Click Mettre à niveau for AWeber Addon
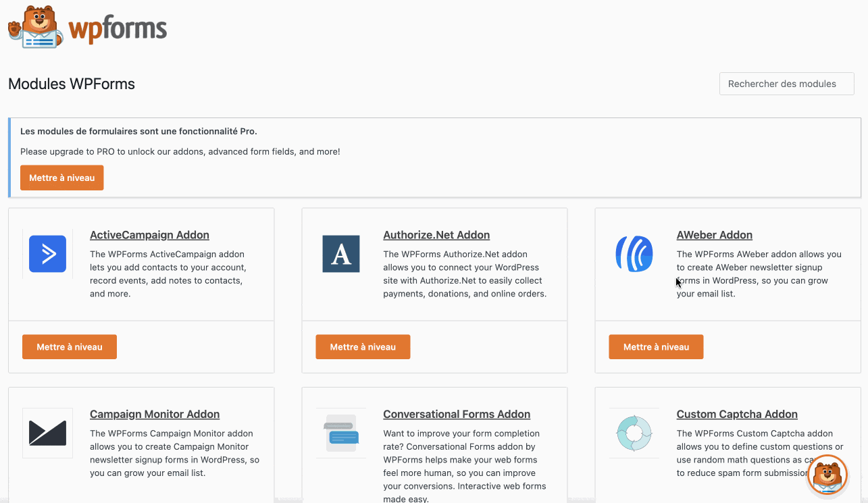Viewport: 868px width, 503px height. click(656, 347)
